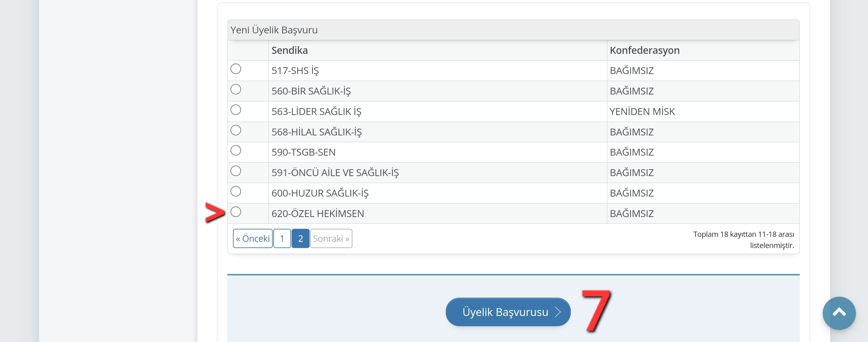This screenshot has width=868, height=342.
Task: Click the 517-SHS İŞ union name
Action: point(295,71)
